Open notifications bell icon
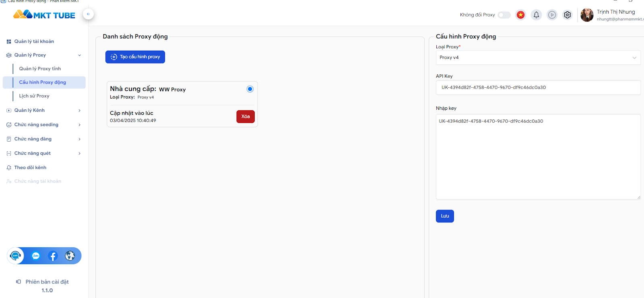Viewport: 644px width, 298px height. 536,15
